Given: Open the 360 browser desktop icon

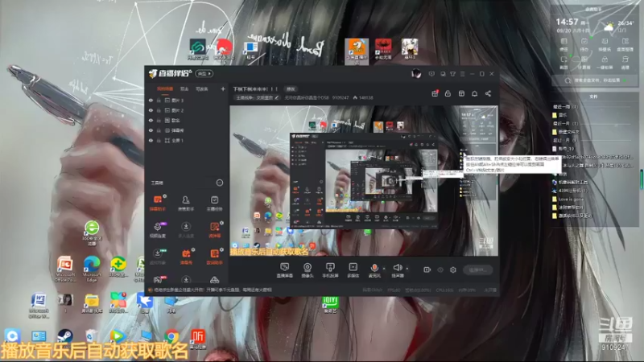Looking at the screenshot, I should (x=92, y=232).
